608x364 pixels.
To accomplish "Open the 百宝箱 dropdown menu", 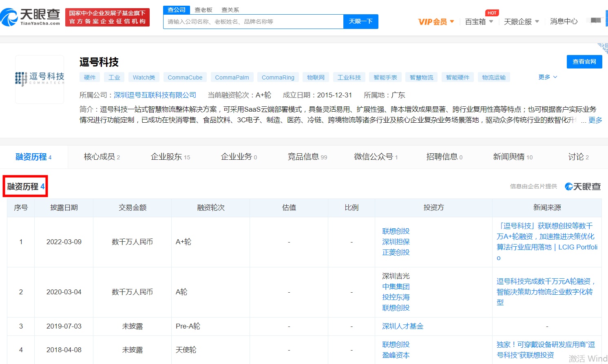I will [479, 21].
